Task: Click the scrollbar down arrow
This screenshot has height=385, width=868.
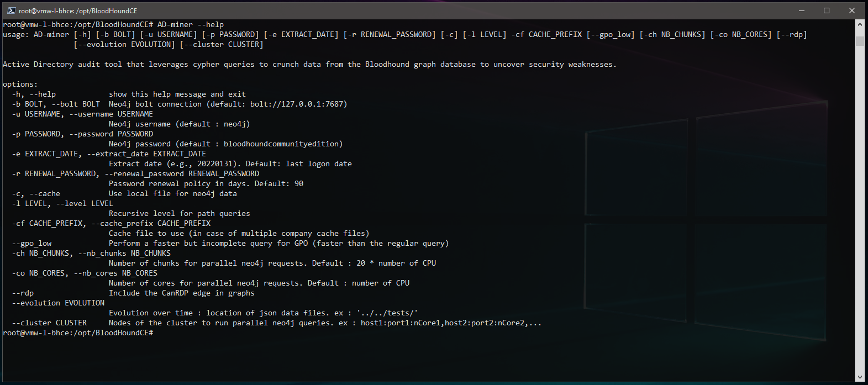Action: point(860,377)
